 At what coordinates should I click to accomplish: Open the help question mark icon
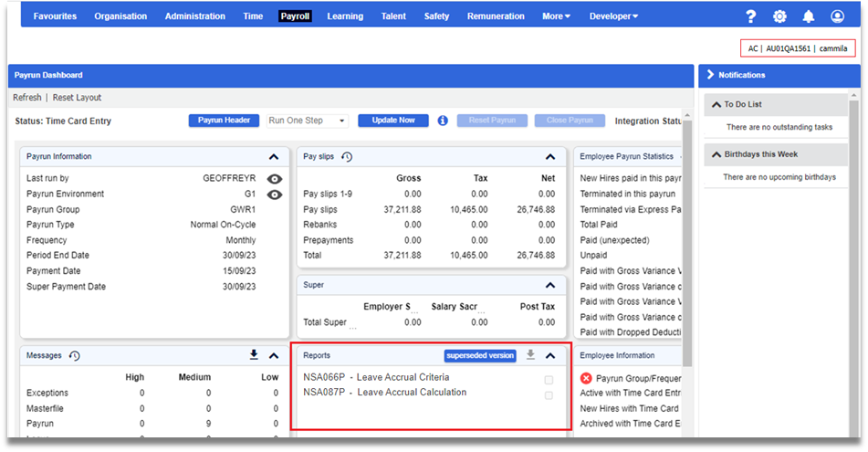coord(750,16)
